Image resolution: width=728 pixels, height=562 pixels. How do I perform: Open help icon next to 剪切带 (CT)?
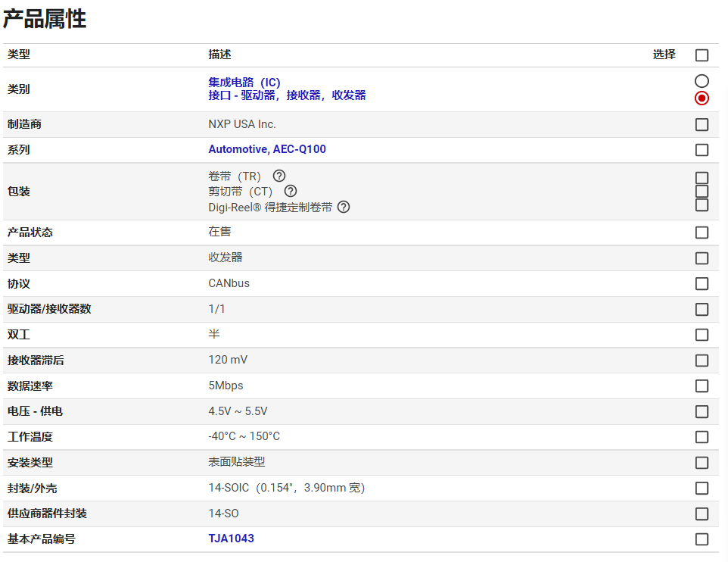290,191
